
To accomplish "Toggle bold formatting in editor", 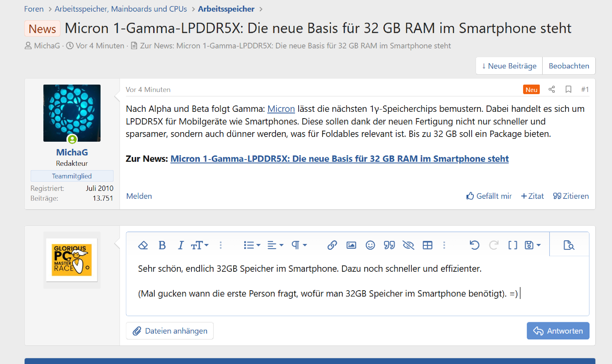I will point(162,245).
